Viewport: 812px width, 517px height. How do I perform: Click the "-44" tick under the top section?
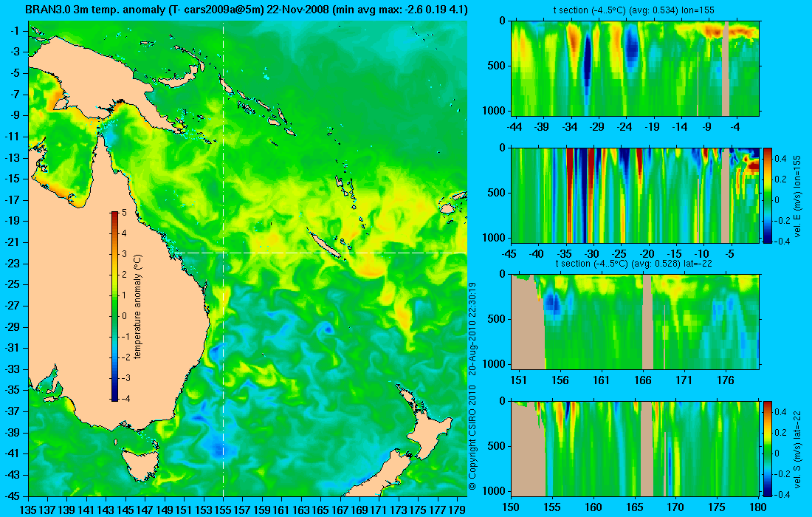pyautogui.click(x=515, y=126)
